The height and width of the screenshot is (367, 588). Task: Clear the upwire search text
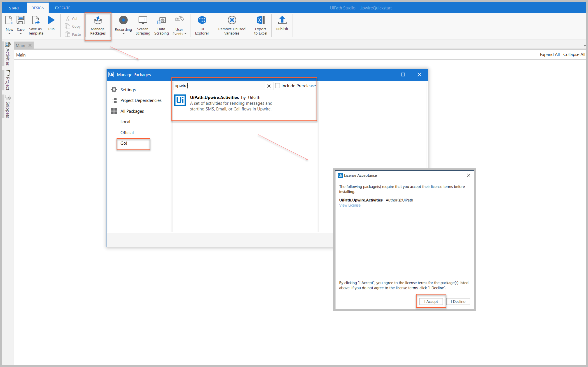269,86
